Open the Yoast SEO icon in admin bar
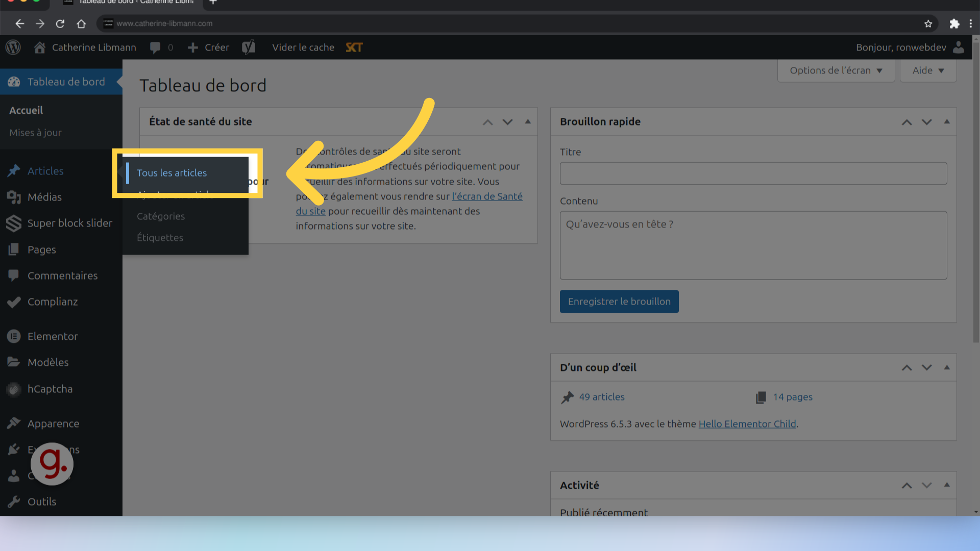Image resolution: width=980 pixels, height=551 pixels. coord(249,47)
